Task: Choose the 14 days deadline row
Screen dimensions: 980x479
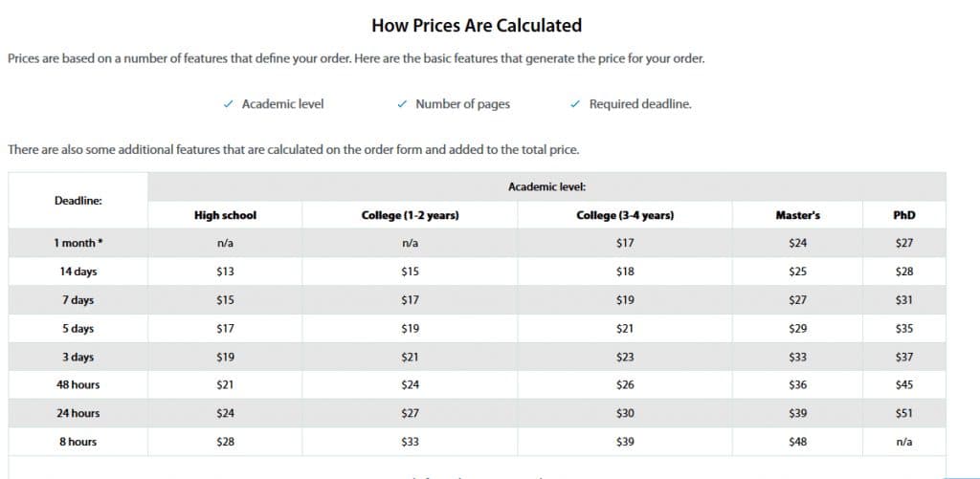Action: click(x=477, y=272)
